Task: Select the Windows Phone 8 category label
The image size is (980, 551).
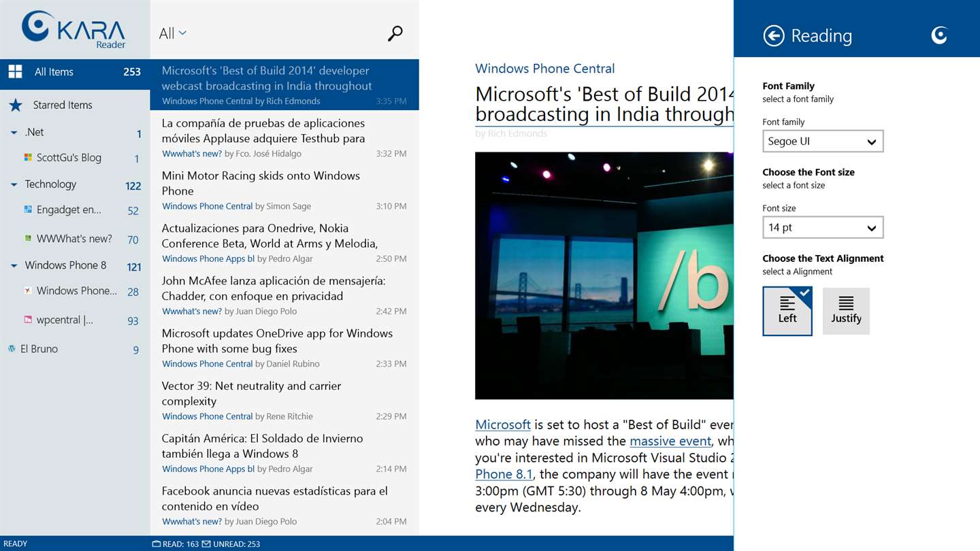Action: (x=65, y=265)
